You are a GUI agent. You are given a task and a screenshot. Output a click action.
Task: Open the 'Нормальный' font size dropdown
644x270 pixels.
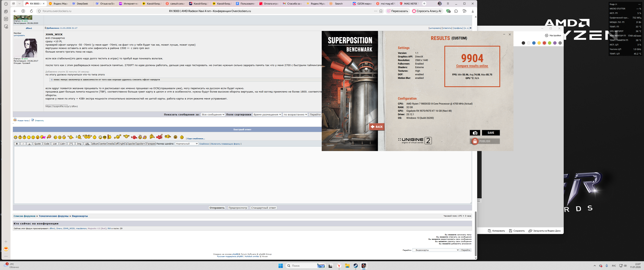tap(187, 144)
